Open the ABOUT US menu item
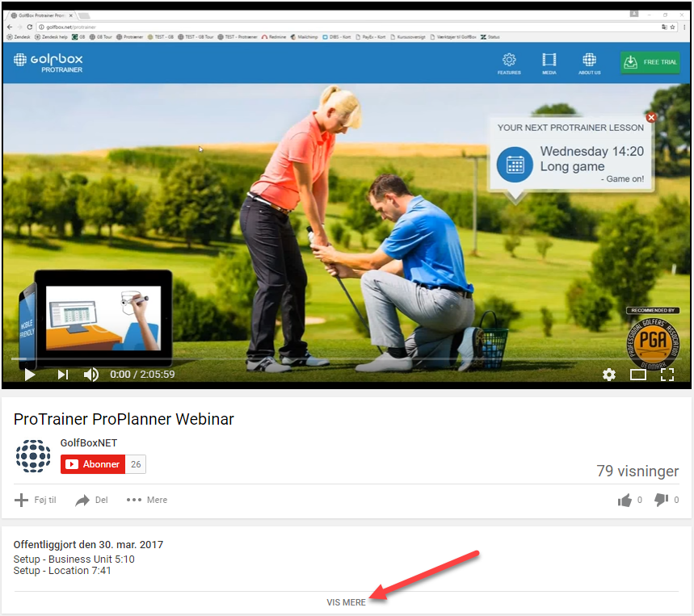Viewport: 694px width, 616px height. coord(589,64)
